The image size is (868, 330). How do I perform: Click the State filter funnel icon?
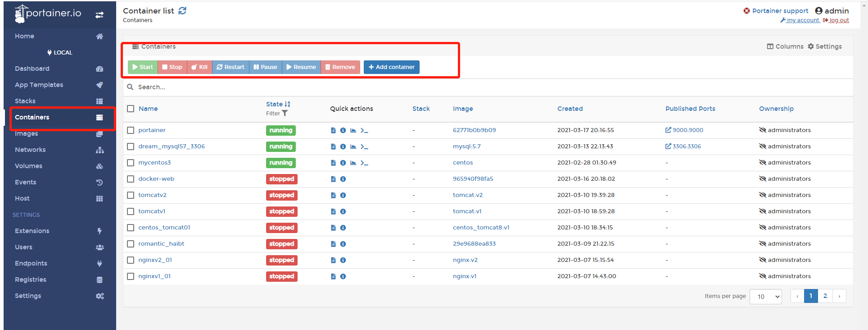click(x=285, y=114)
